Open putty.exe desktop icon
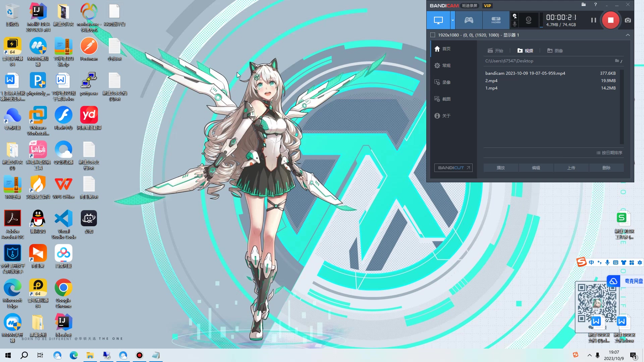Screen dimensions: 644x362 point(89,84)
